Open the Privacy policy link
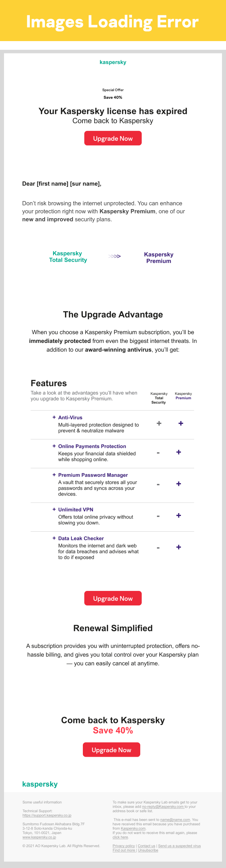Viewport: 226px width, 868px height. (124, 846)
